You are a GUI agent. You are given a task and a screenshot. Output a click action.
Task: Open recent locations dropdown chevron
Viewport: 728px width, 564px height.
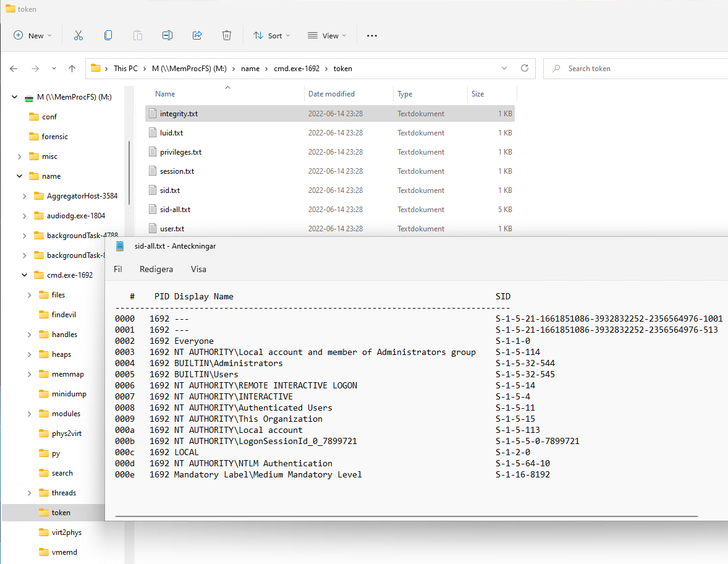click(x=54, y=69)
